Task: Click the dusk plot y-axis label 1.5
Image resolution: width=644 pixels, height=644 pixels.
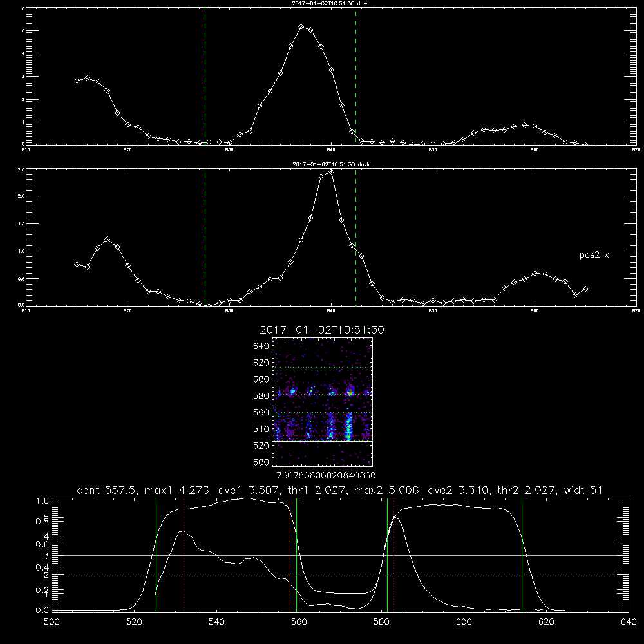Action: pyautogui.click(x=21, y=224)
